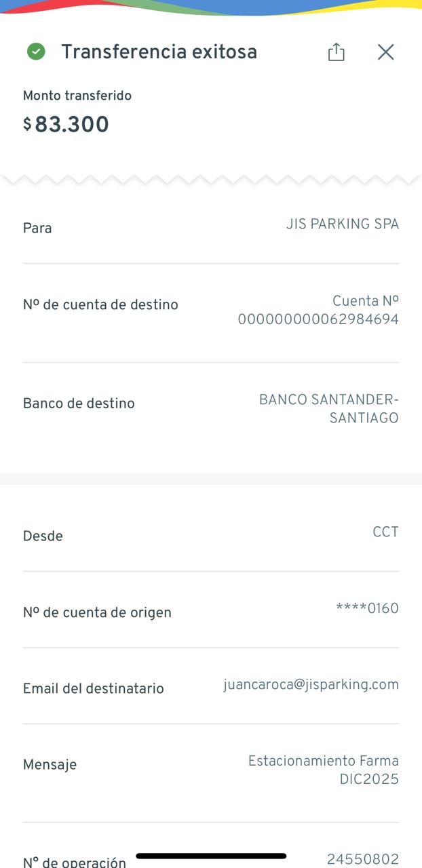Select masked origin account ****0160

tap(367, 608)
